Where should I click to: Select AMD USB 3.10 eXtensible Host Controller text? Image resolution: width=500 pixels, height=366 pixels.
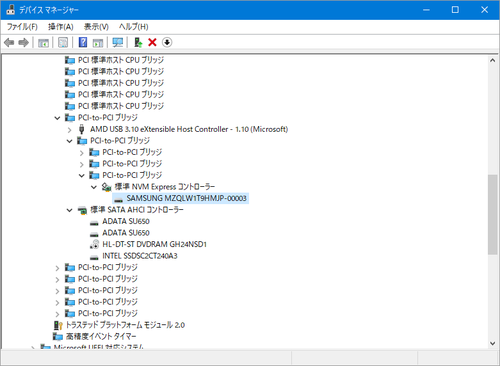click(x=189, y=129)
